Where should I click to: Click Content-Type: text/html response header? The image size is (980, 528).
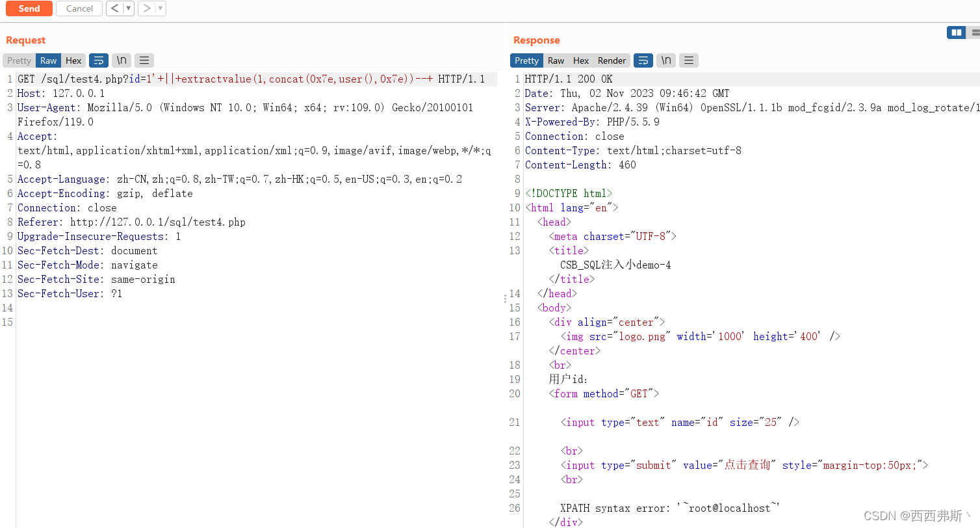(633, 151)
